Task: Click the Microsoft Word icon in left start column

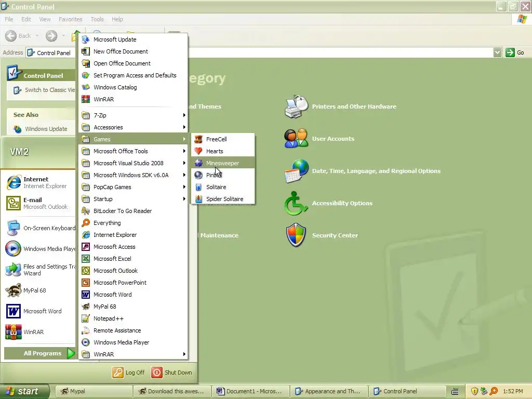Action: tap(14, 311)
